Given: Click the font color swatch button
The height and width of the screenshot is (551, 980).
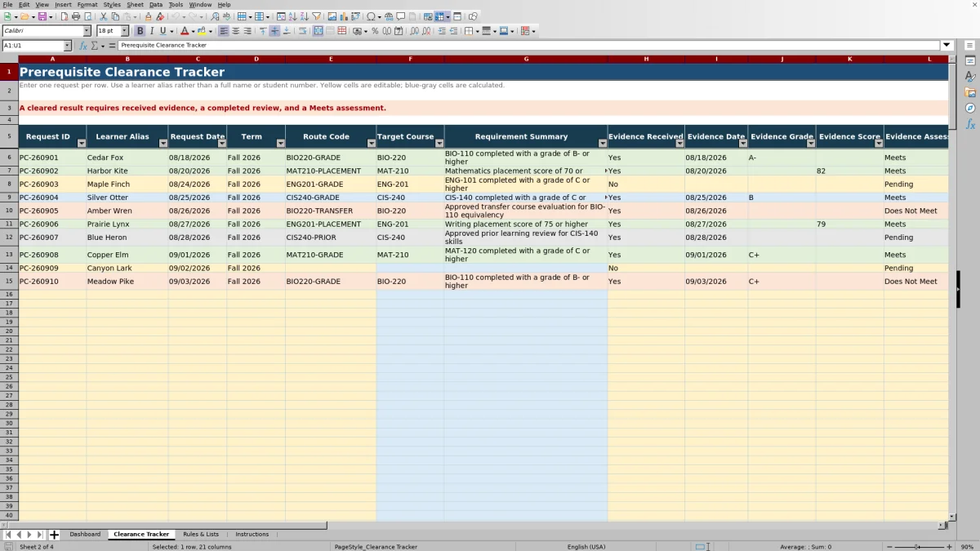Looking at the screenshot, I should (184, 31).
